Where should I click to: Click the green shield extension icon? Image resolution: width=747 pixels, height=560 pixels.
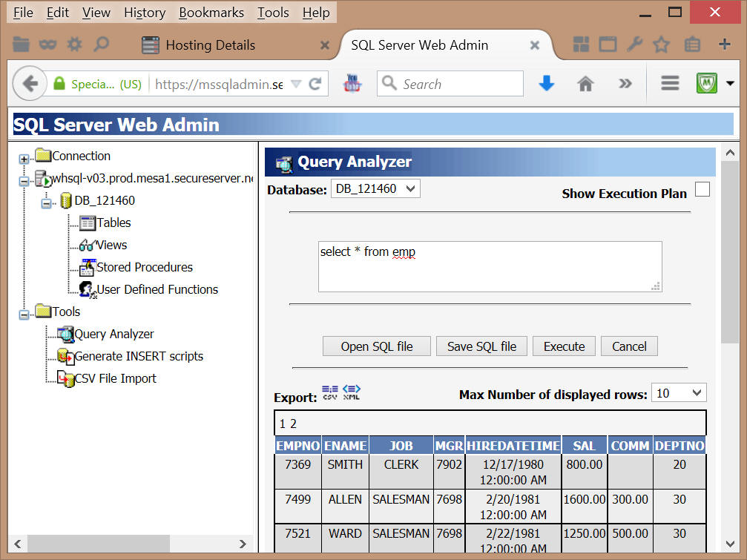(x=706, y=83)
